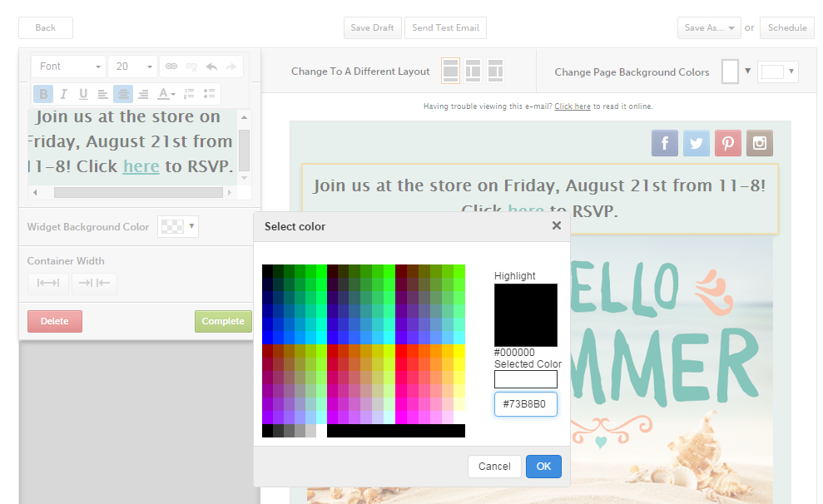The height and width of the screenshot is (504, 823).
Task: Click the Instagram social icon
Action: (x=760, y=143)
